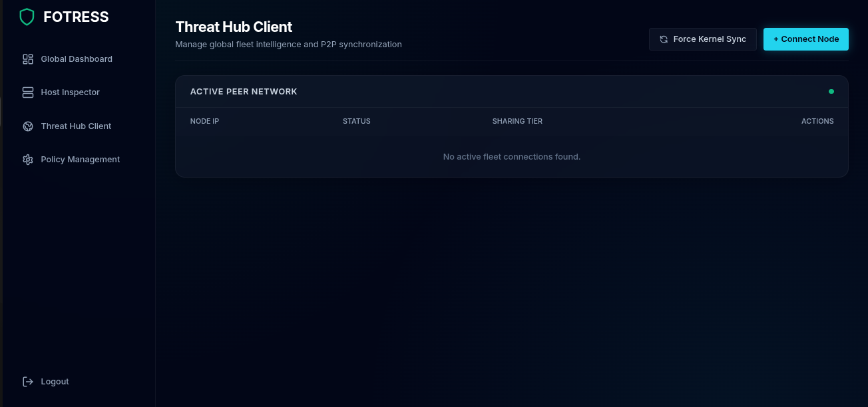Click the ACTIONS column header
This screenshot has width=868, height=407.
pyautogui.click(x=817, y=121)
